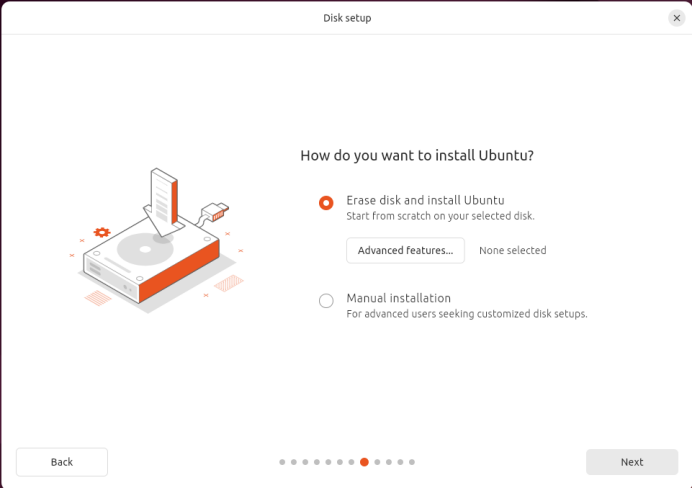The width and height of the screenshot is (692, 489).
Task: Click the "How do you want to install Ubuntu?" heading
Action: coord(417,156)
